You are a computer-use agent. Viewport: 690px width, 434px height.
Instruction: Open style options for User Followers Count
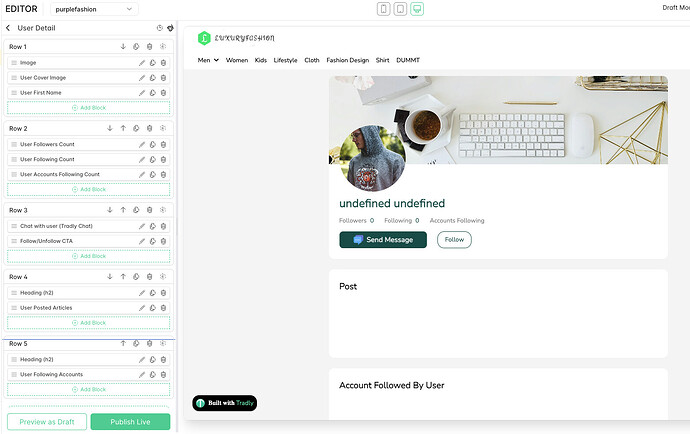tap(153, 144)
